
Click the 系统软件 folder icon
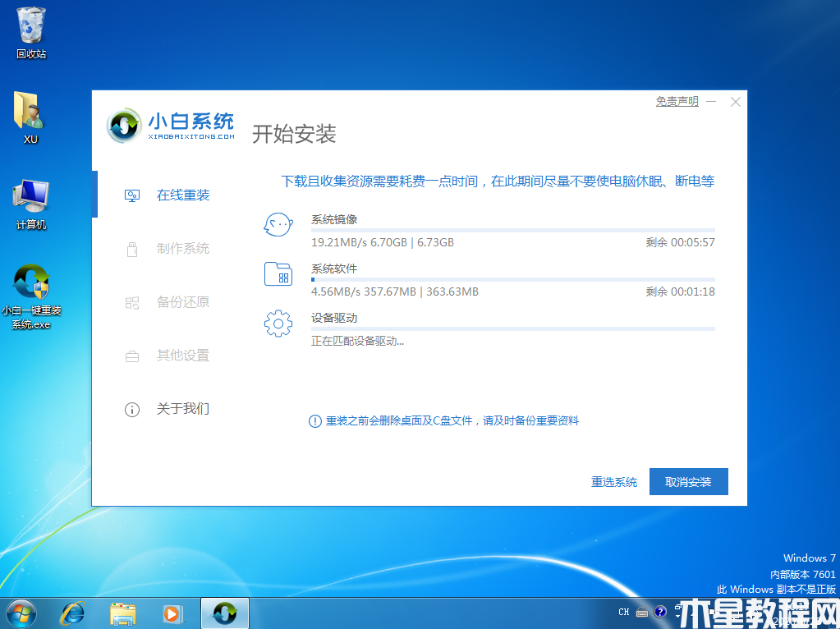[x=278, y=273]
